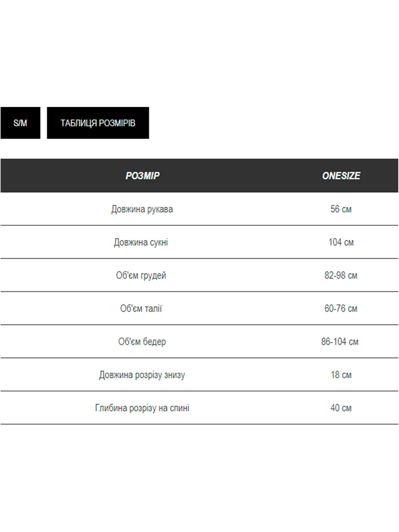Viewport: 399px width, 532px height.
Task: Select the Довжина рукава row label
Action: [142, 209]
